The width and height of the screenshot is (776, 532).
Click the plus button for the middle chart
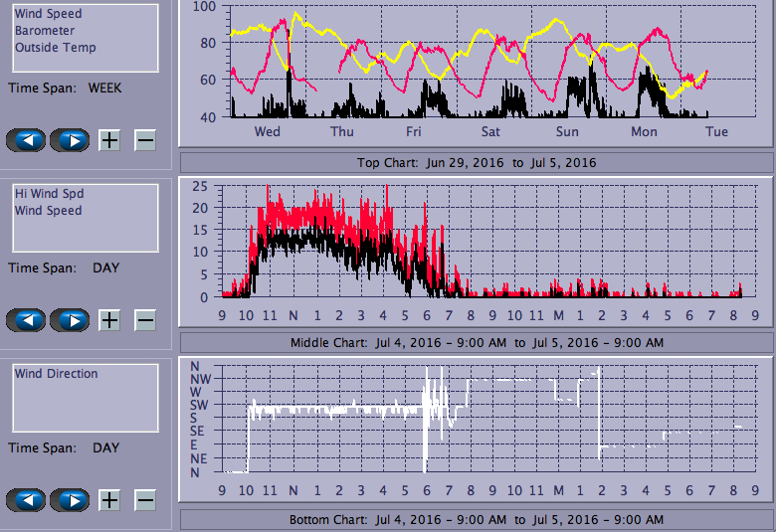pyautogui.click(x=109, y=320)
